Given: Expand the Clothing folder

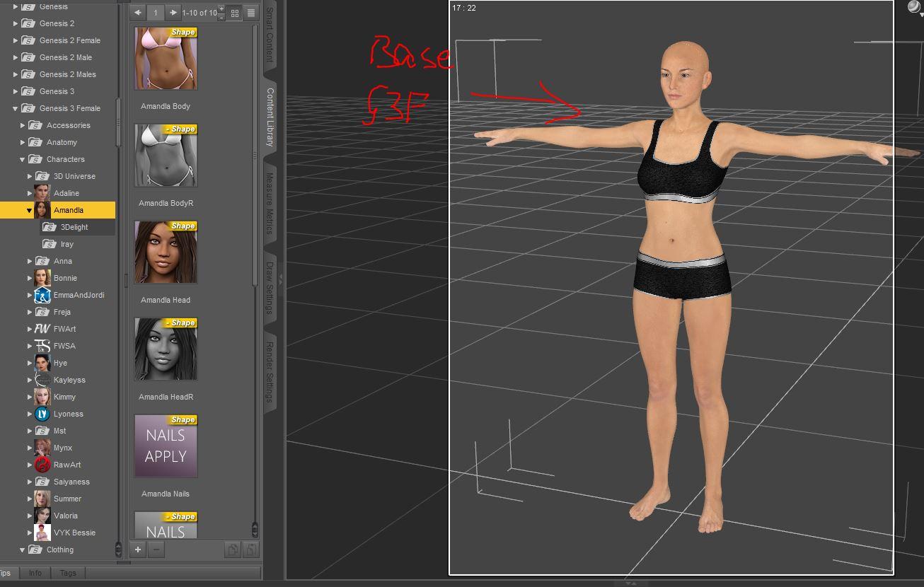Looking at the screenshot, I should [22, 550].
